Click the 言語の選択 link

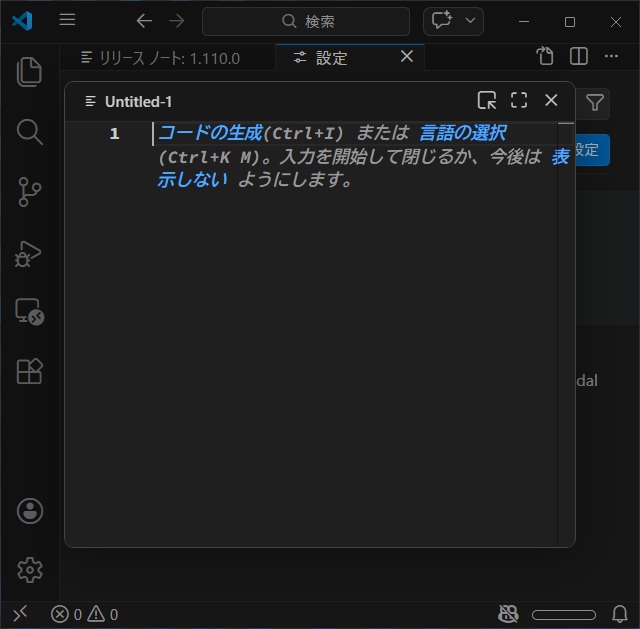[x=463, y=133]
